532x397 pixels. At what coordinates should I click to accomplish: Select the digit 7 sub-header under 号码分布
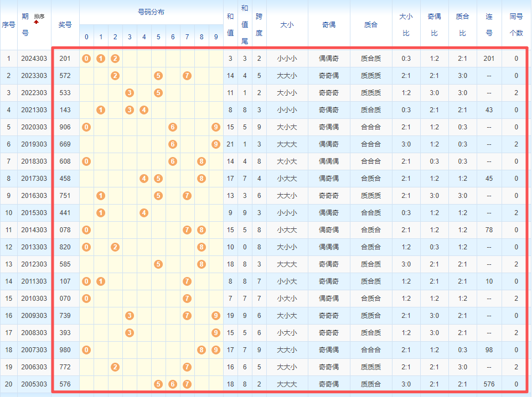(187, 38)
